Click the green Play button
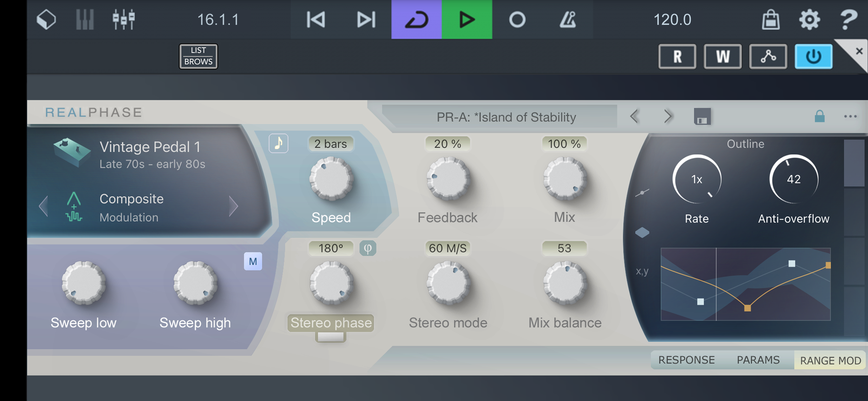This screenshot has width=868, height=401. (467, 20)
